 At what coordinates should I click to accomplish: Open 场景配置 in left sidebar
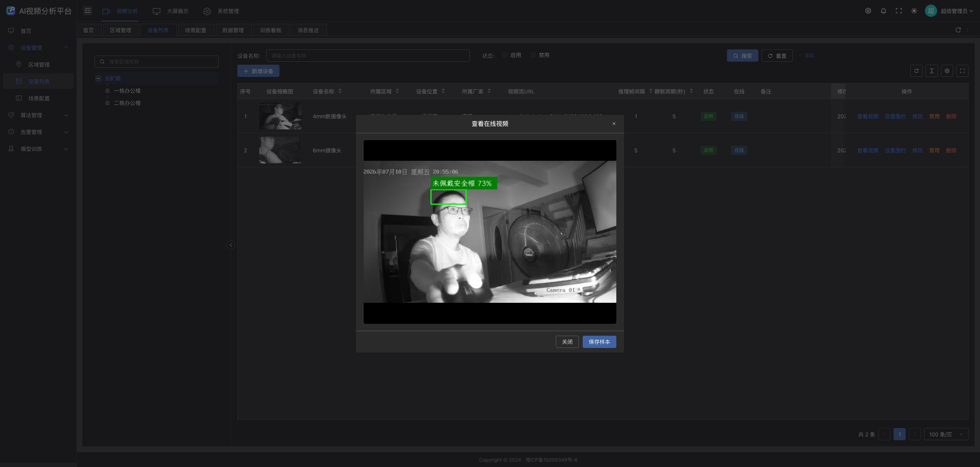point(38,98)
